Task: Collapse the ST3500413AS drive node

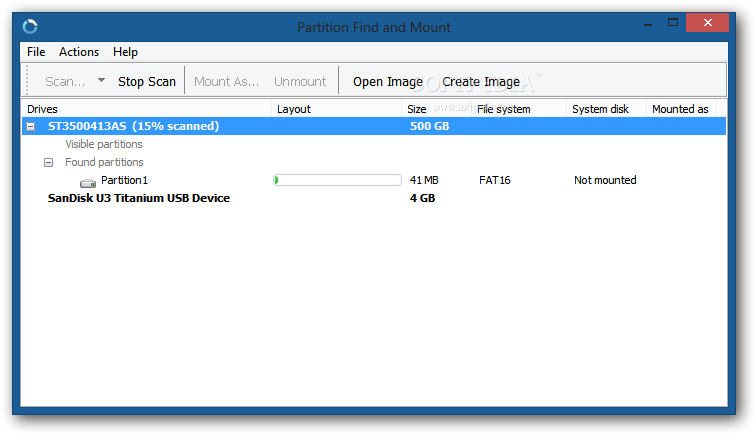Action: [30, 126]
